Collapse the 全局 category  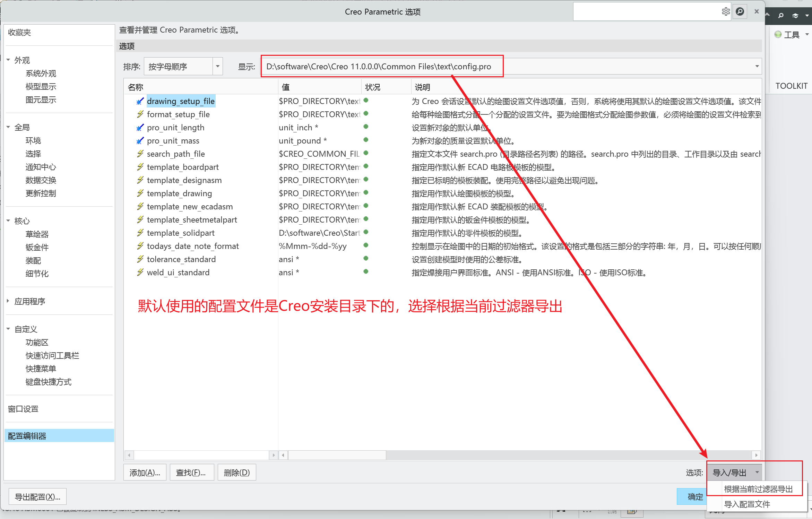[x=8, y=127]
